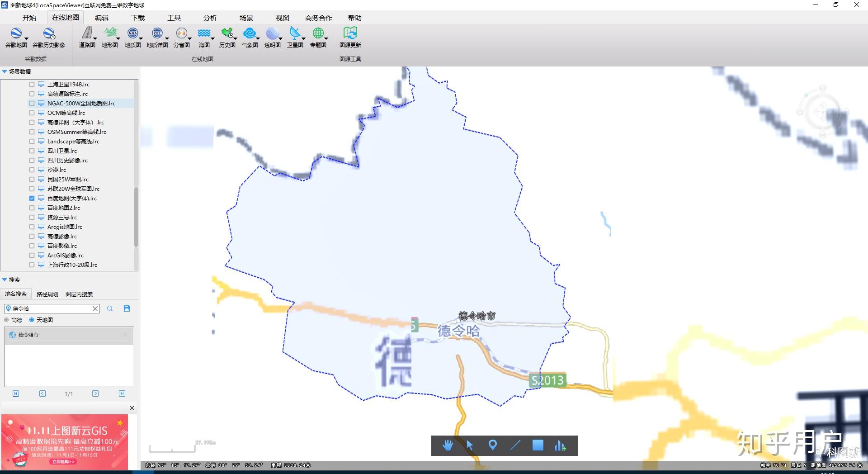Viewport: 868px width, 474px height.
Task: Add a placemark with the pin tool
Action: [492, 445]
